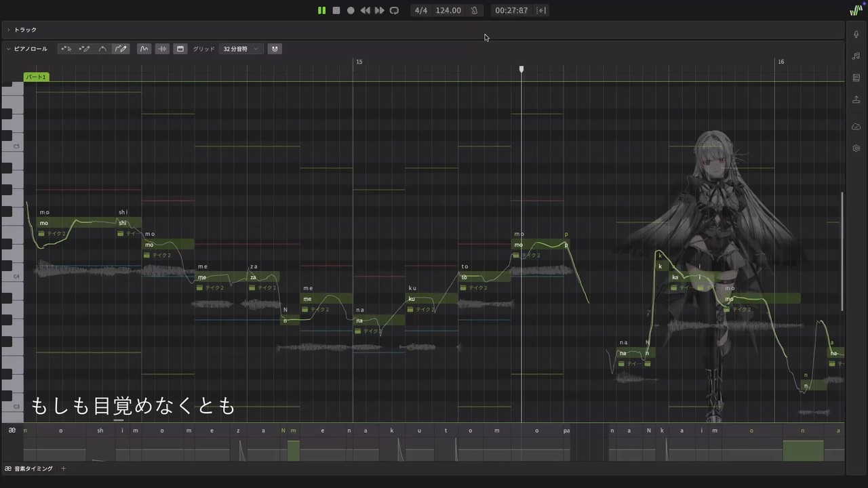Fast forward with the double-right arrow button
The image size is (868, 488).
click(x=379, y=10)
